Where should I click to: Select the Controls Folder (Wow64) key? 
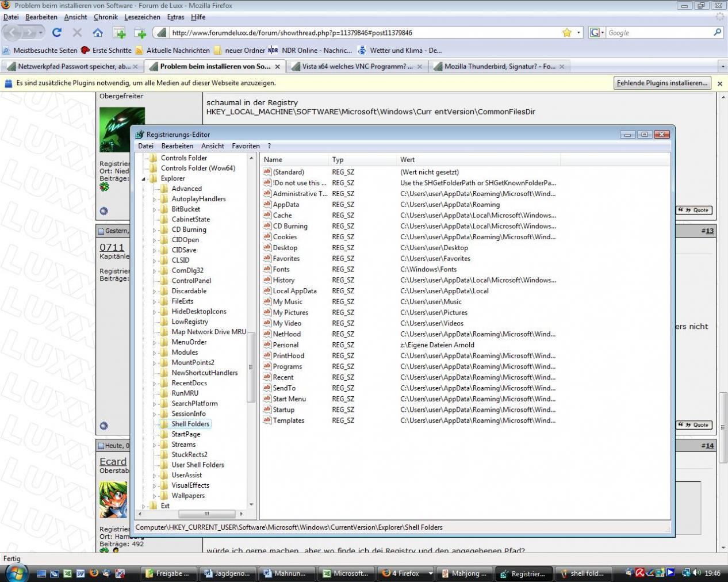point(198,169)
